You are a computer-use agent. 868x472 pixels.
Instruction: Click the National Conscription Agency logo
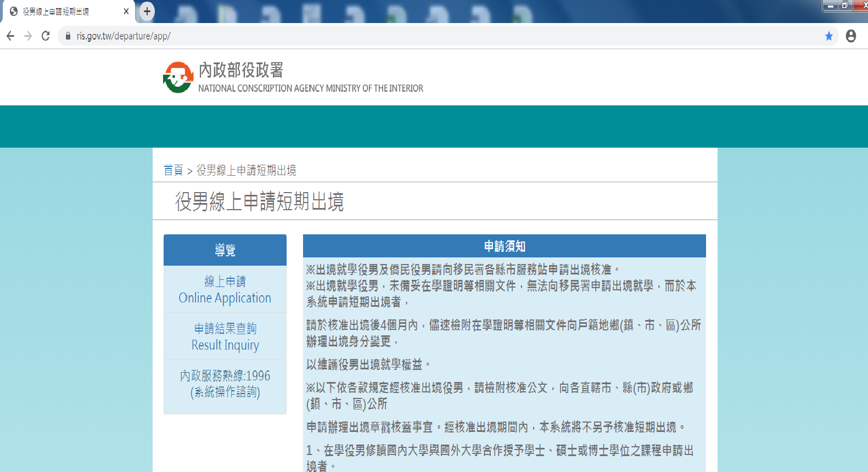point(178,77)
